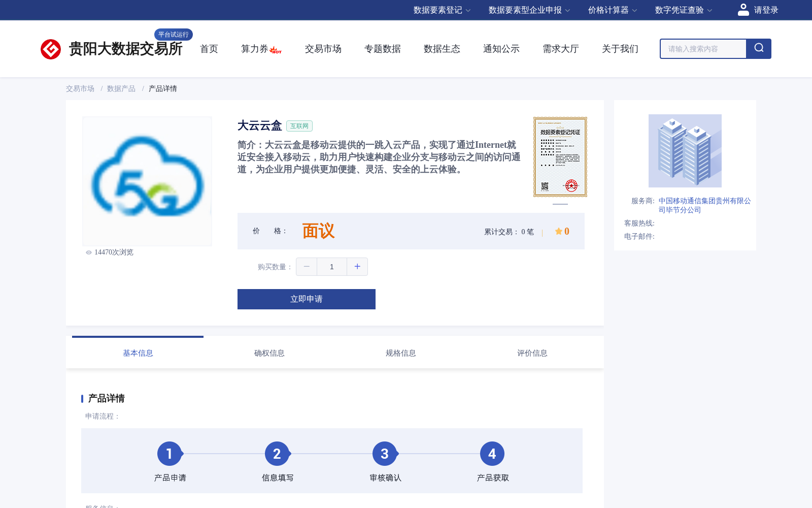Click the search magnifier icon button
The height and width of the screenshot is (508, 812).
pyautogui.click(x=759, y=49)
